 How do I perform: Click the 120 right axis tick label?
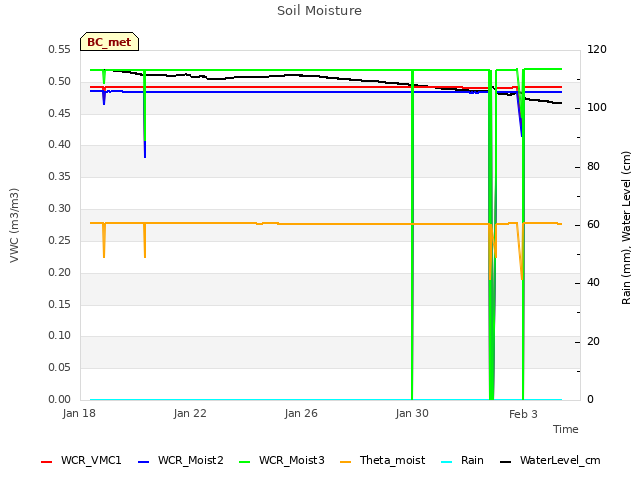click(597, 49)
